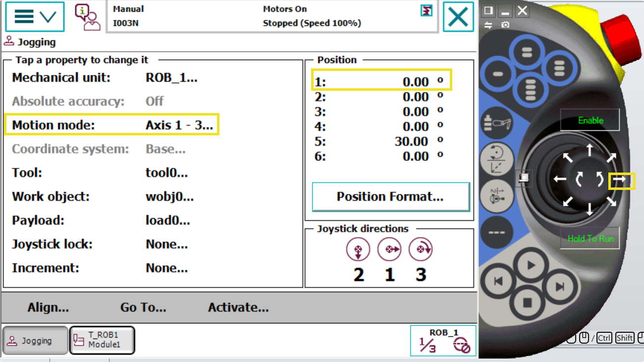Open the Quickset ROB_1 status button
Image resolution: width=644 pixels, height=362 pixels.
pyautogui.click(x=443, y=340)
